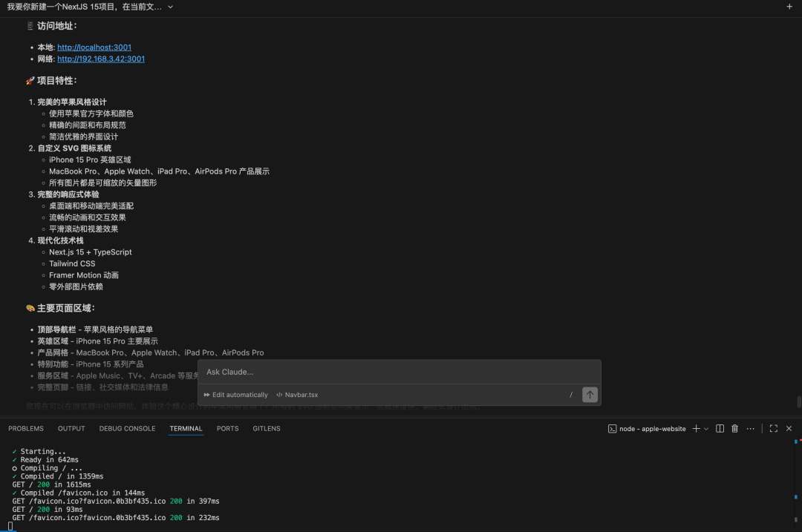Open slash commands button in chat input
Viewport: 802px width, 532px height.
point(571,395)
